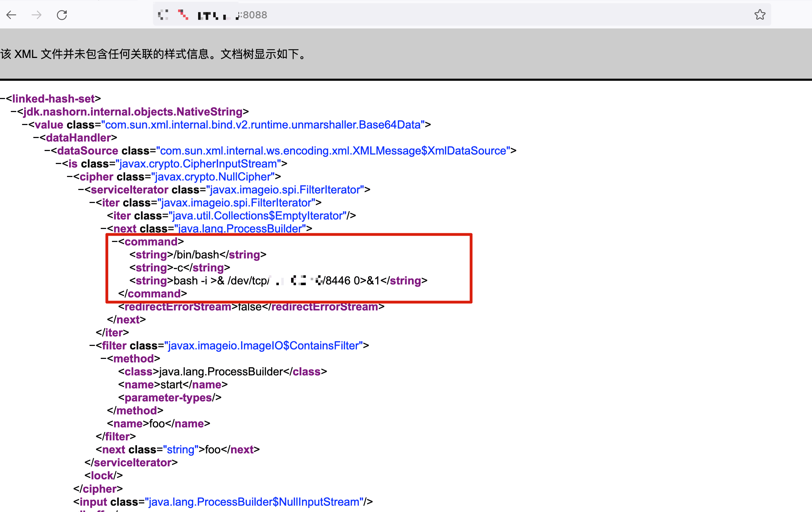The width and height of the screenshot is (812, 512).
Task: Go back to the previous page
Action: [12, 15]
